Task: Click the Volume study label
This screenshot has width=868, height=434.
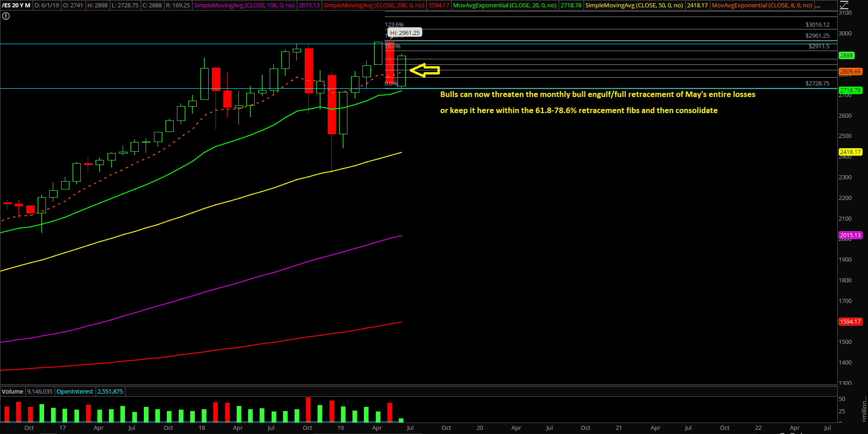Action: [x=12, y=391]
